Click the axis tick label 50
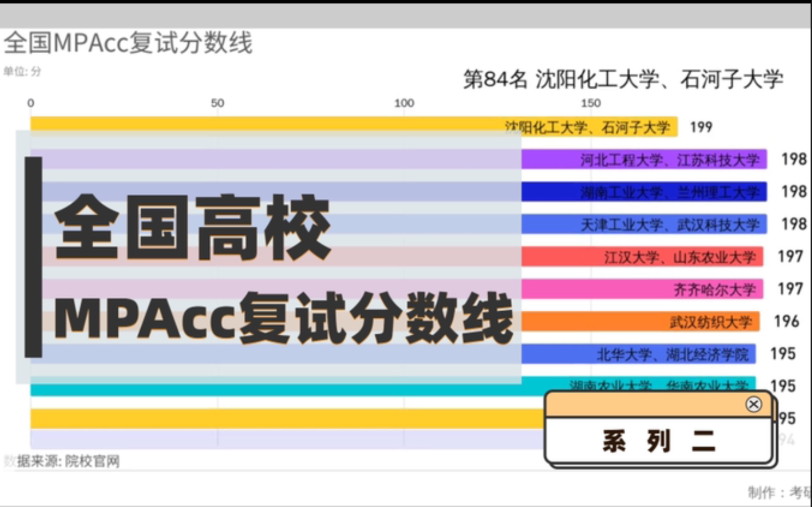This screenshot has height=507, width=812. pos(217,103)
